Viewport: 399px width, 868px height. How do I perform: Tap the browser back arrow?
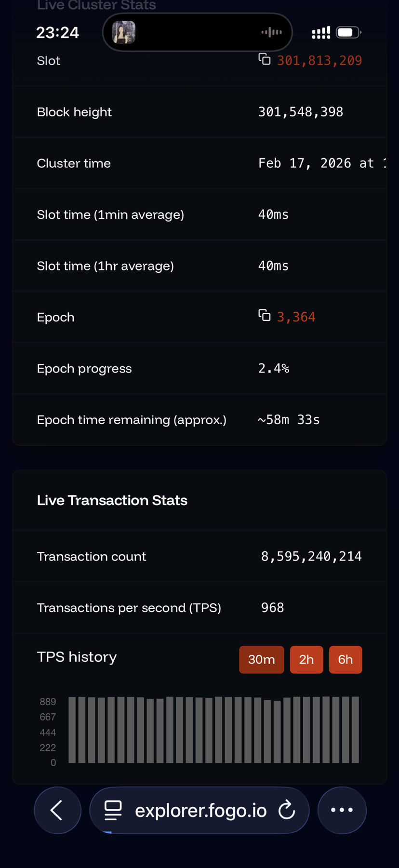57,810
